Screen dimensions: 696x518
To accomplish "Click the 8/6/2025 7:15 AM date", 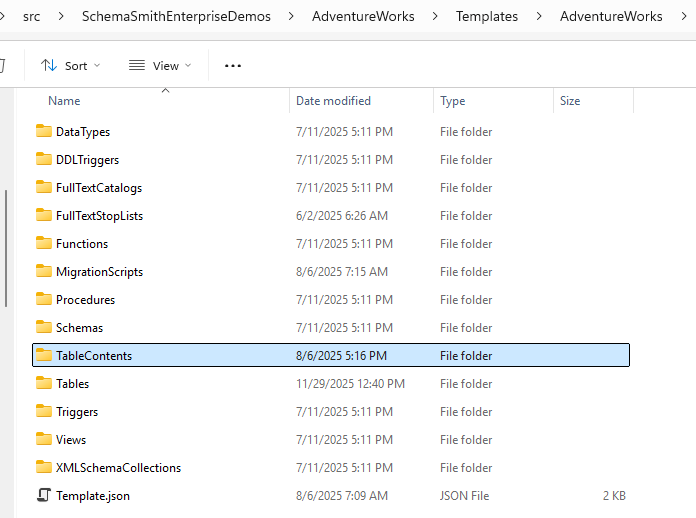I will pyautogui.click(x=342, y=272).
